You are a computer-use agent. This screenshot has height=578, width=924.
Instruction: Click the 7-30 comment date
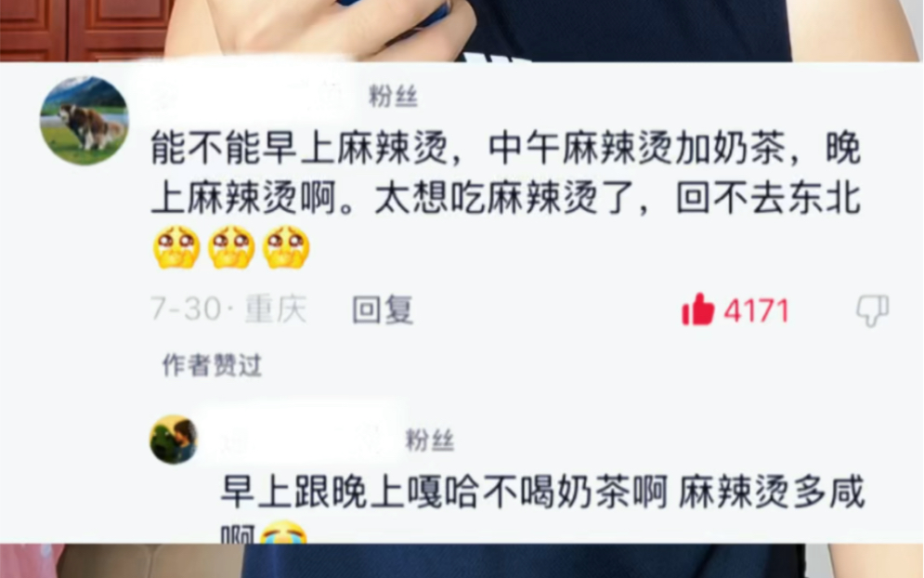coord(186,309)
